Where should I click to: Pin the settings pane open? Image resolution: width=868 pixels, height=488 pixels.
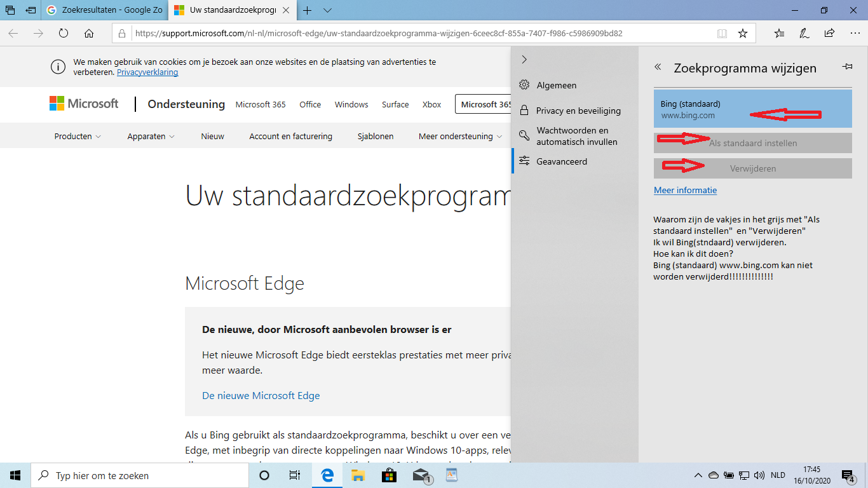pyautogui.click(x=847, y=67)
